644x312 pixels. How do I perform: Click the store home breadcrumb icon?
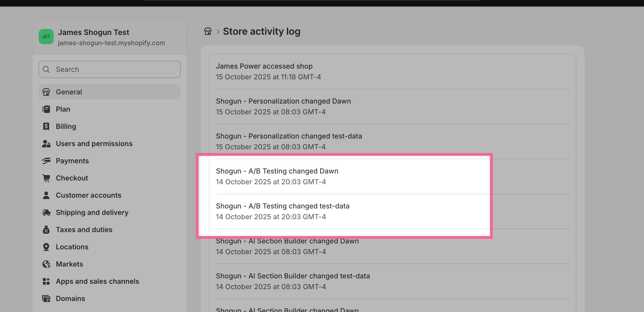click(208, 31)
